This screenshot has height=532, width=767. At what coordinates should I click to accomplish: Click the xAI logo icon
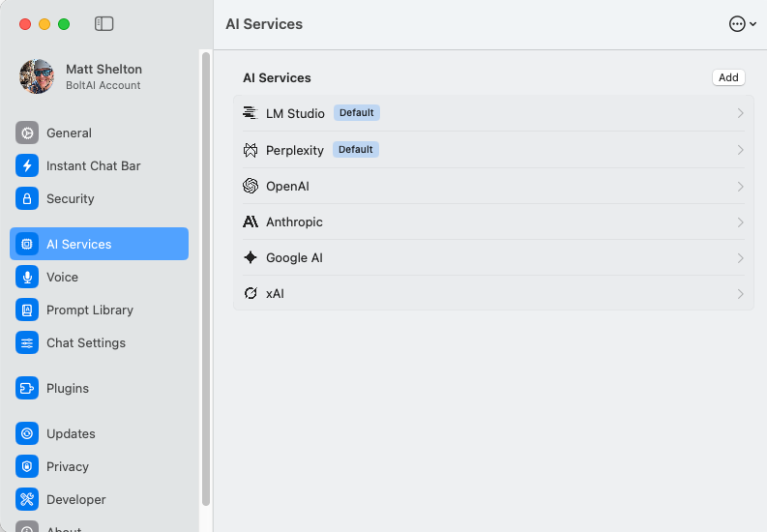250,293
